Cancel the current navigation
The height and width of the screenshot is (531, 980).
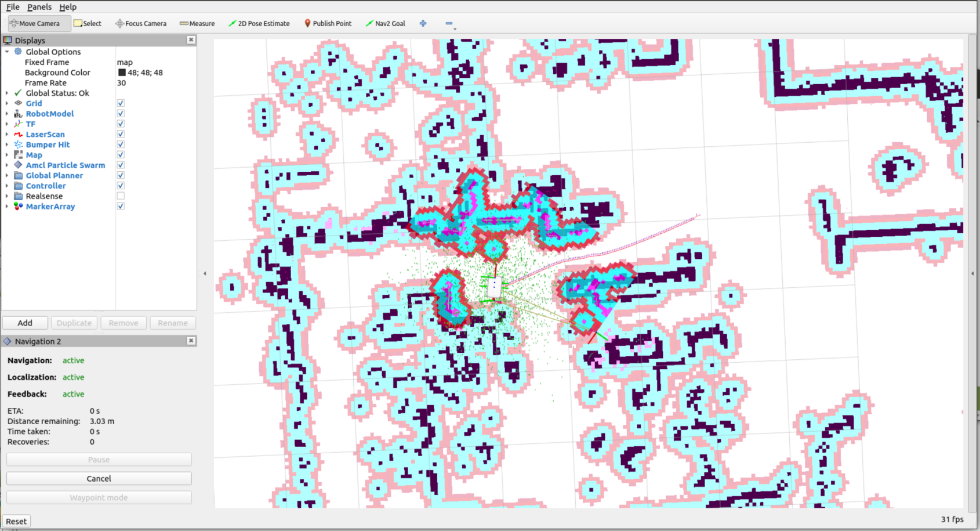click(99, 478)
